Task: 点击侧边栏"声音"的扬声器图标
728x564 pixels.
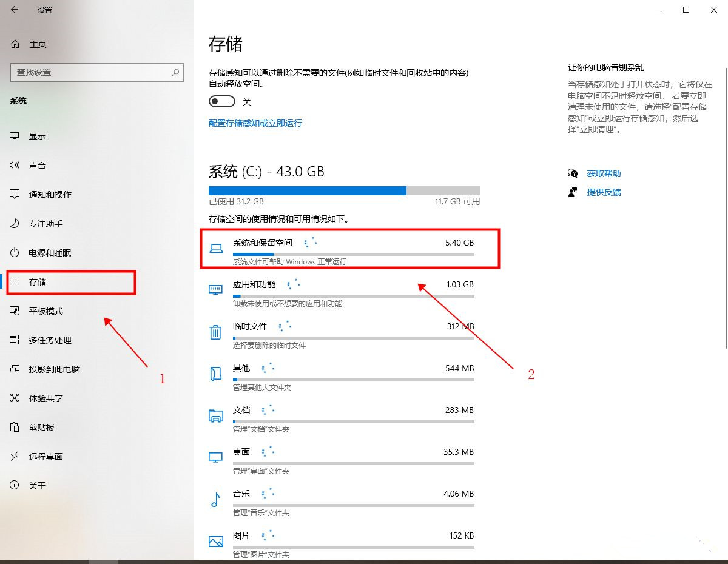Action: click(x=14, y=165)
